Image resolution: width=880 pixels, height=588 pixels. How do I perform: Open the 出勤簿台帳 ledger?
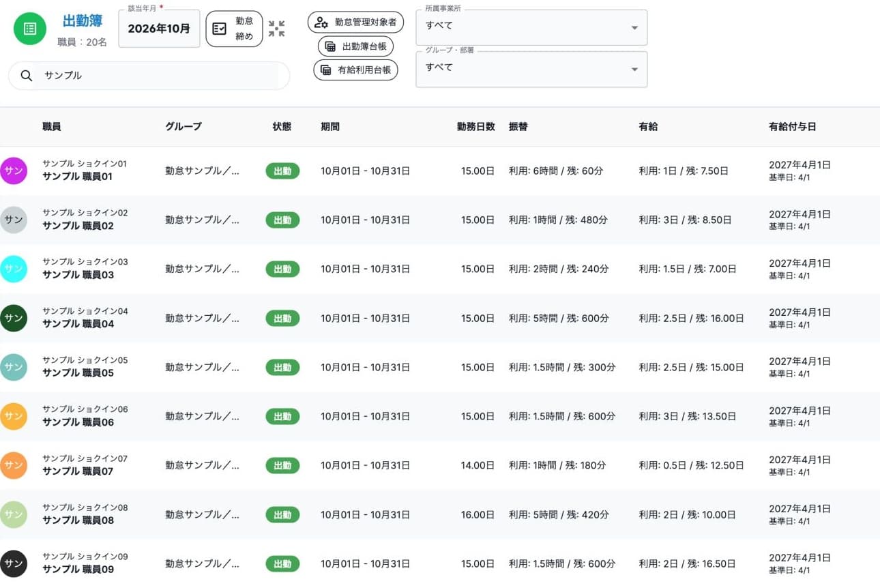(355, 46)
